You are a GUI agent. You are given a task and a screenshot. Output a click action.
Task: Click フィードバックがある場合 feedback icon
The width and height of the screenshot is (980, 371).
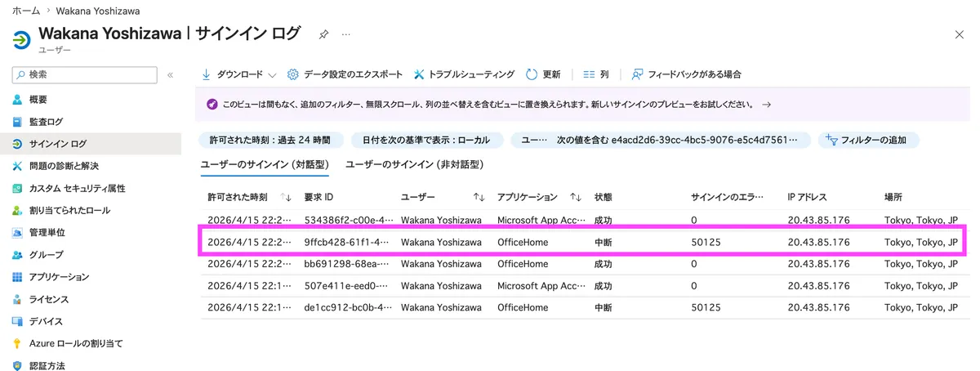638,74
